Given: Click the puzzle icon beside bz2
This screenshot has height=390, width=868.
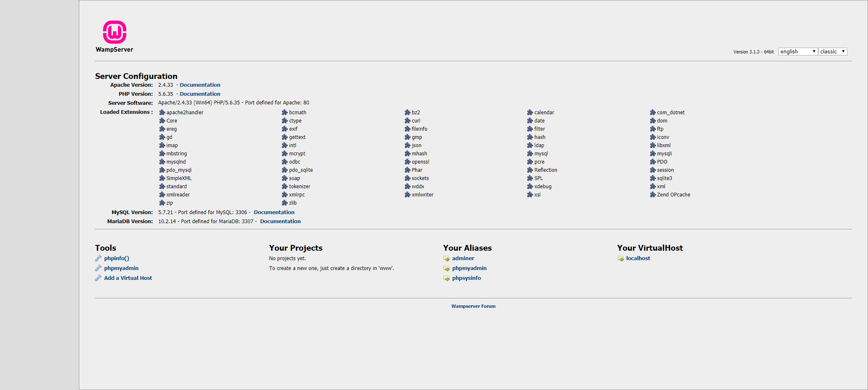Looking at the screenshot, I should [407, 112].
